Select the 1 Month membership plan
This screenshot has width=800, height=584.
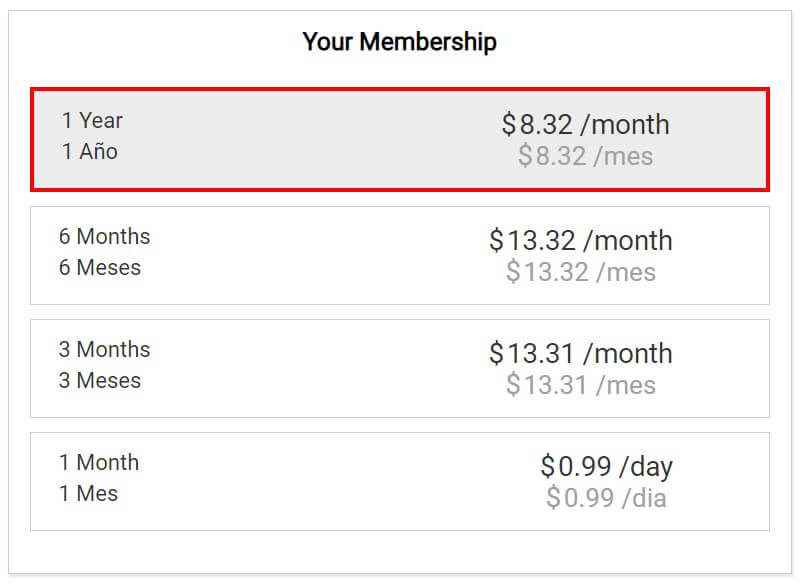[x=399, y=481]
